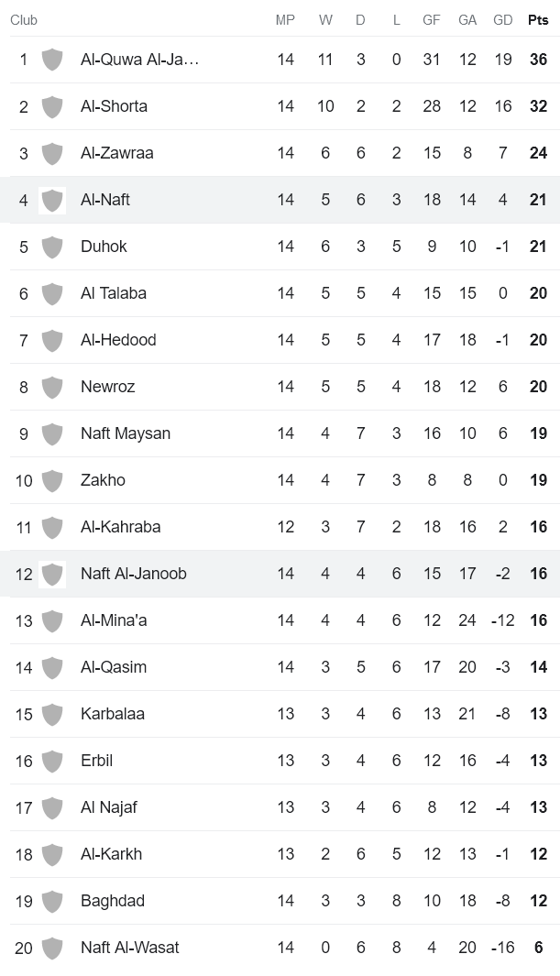Open the Al-Hedood club link
This screenshot has height=976, width=560.
[118, 340]
